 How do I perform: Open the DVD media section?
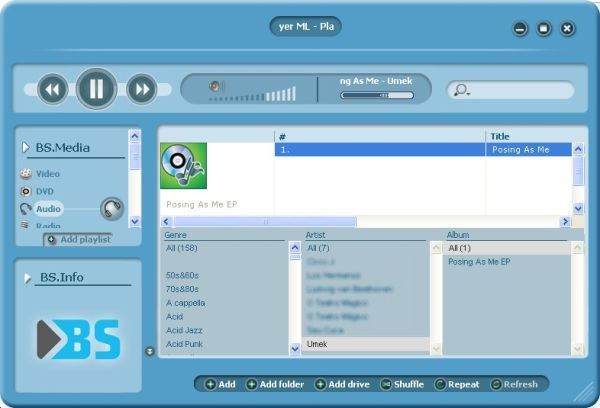pos(44,191)
